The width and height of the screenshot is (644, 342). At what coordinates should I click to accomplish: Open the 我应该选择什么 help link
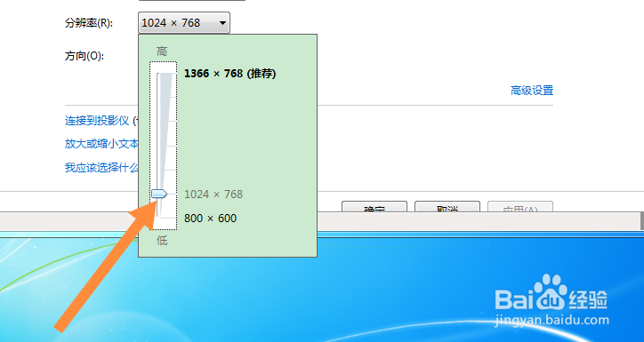click(x=101, y=167)
